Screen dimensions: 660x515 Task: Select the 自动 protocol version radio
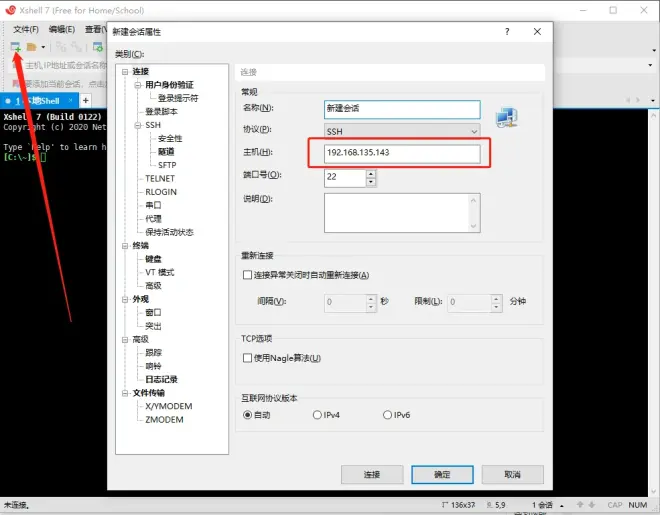click(248, 415)
